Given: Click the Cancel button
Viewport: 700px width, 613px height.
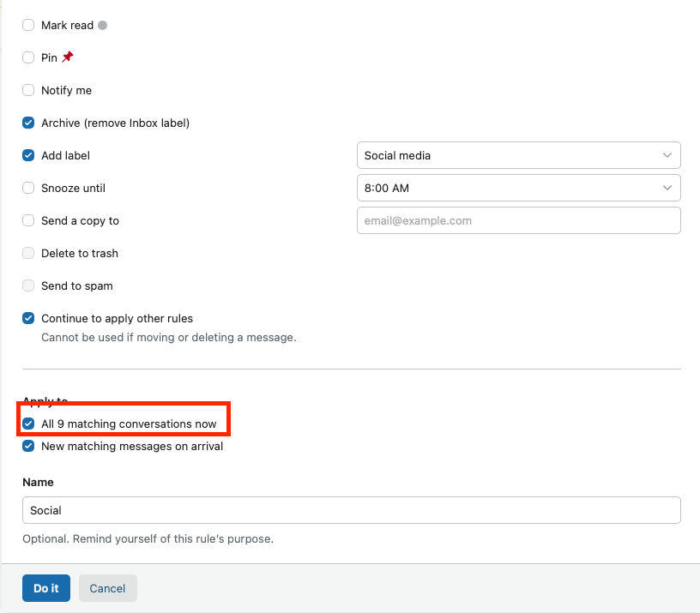Looking at the screenshot, I should [107, 588].
